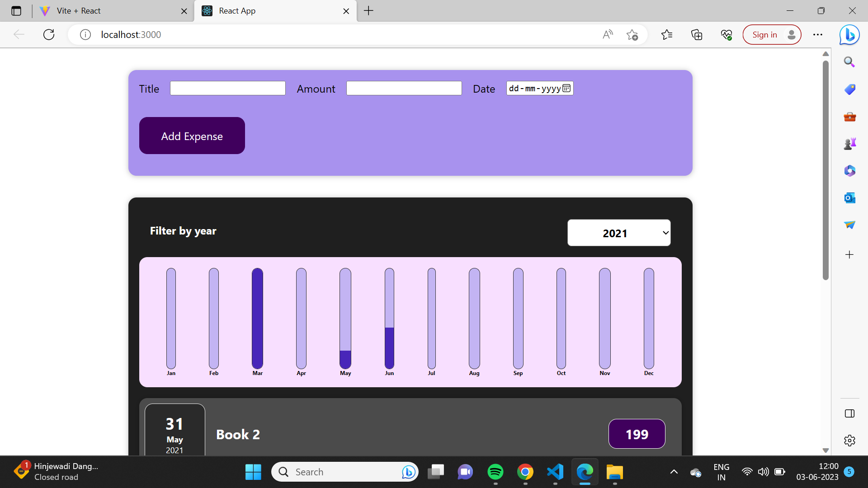The width and height of the screenshot is (868, 488).
Task: Launch Spotify from taskbar
Action: (x=495, y=472)
